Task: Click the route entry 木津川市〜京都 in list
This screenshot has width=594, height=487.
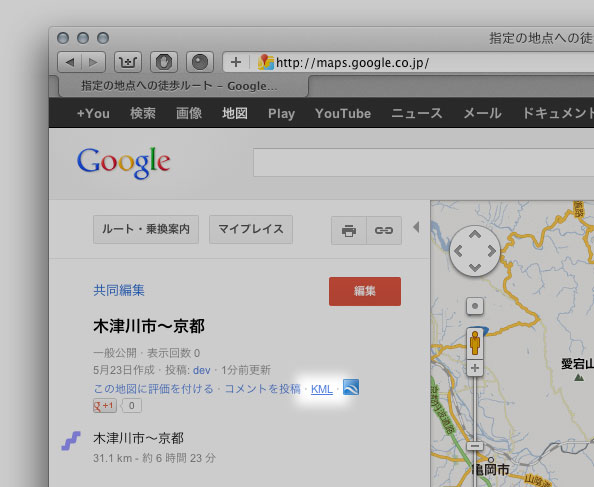Action: (x=138, y=439)
